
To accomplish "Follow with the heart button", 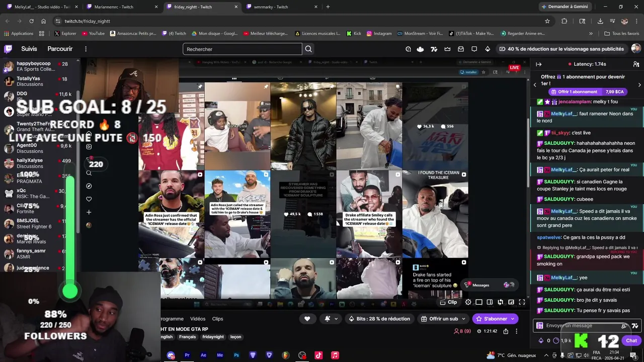I will click(307, 319).
